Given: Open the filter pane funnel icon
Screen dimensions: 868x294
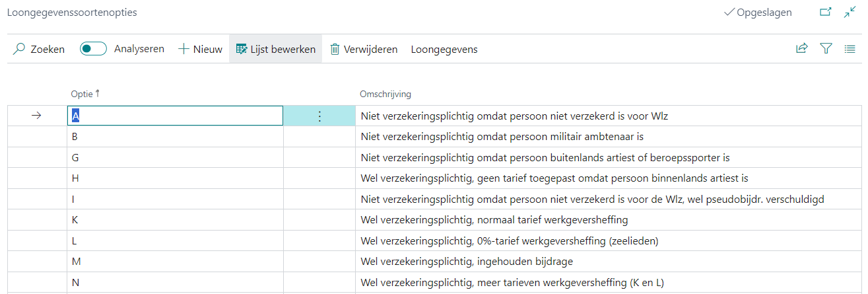Looking at the screenshot, I should tap(826, 48).
